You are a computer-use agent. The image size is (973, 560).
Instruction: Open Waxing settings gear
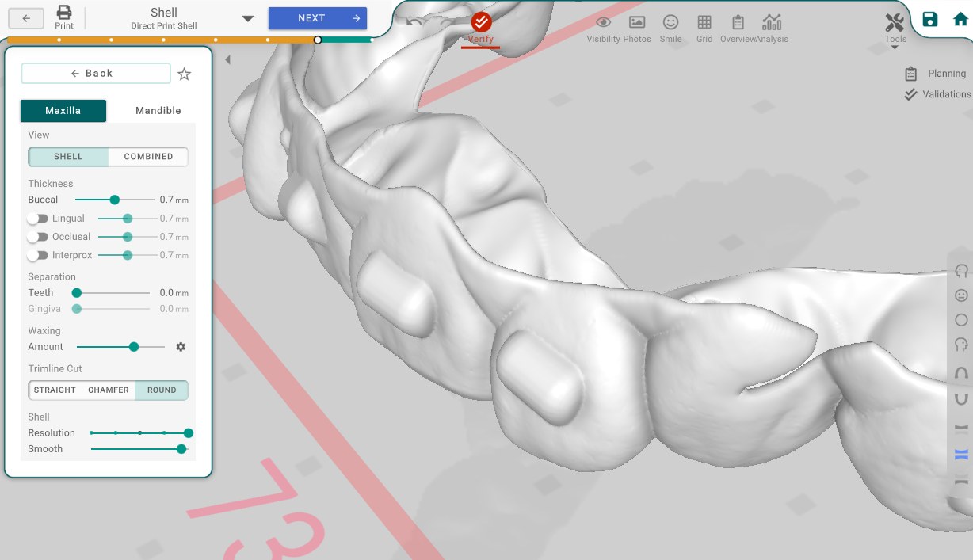click(x=181, y=347)
